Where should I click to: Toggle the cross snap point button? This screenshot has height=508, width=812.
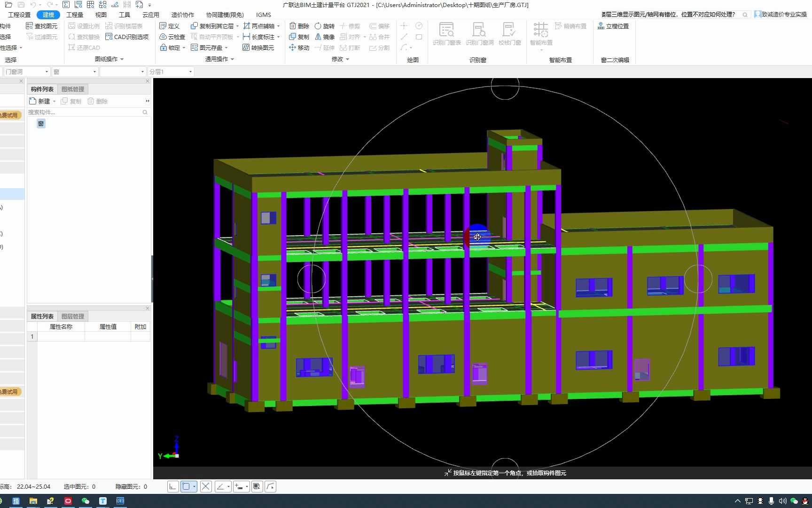(205, 486)
